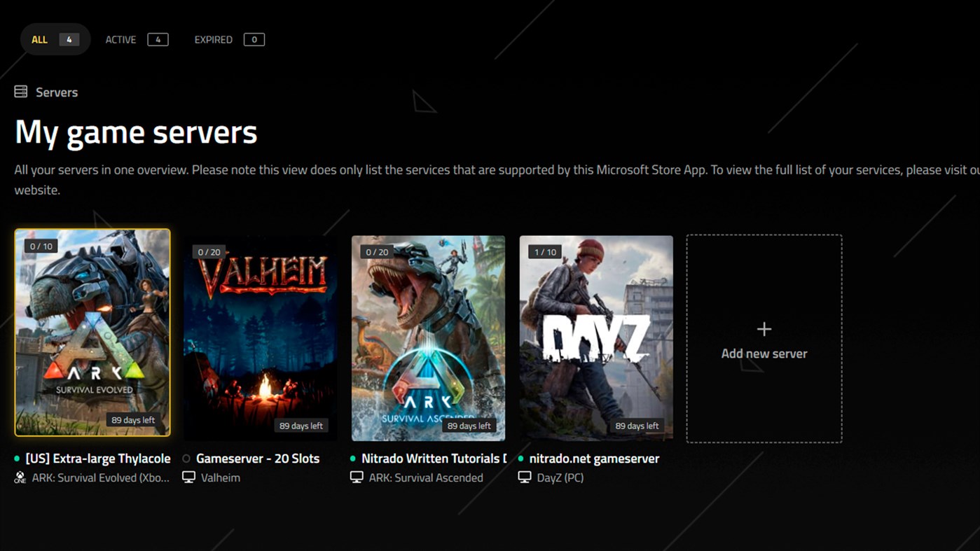
Task: Click the Add new server tile
Action: click(764, 339)
